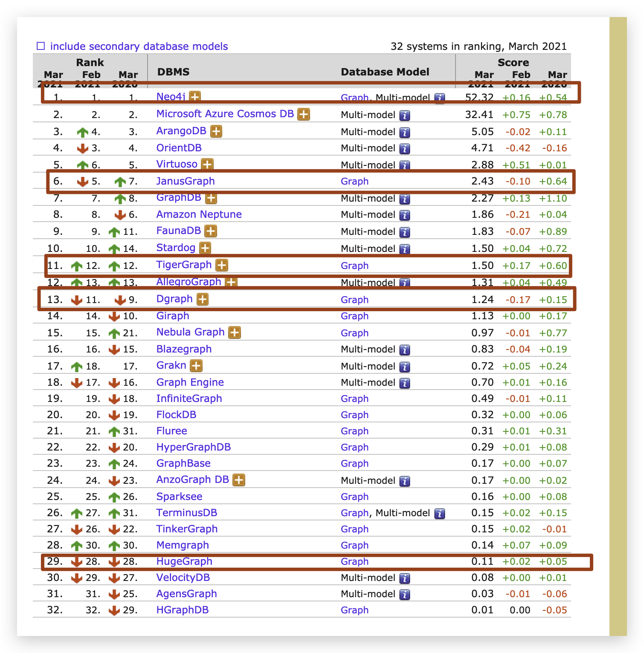Click the info icon in TerminusDB row
The width and height of the screenshot is (644, 653).
click(440, 513)
